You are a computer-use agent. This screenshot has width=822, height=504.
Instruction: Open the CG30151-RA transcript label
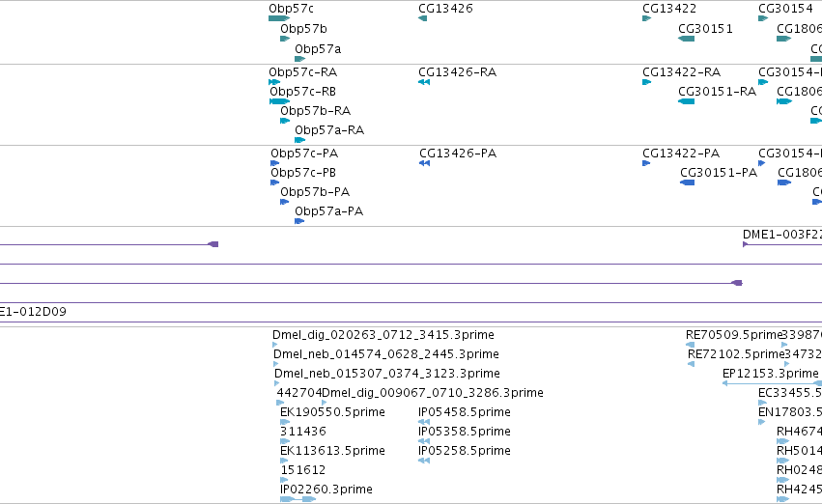[717, 92]
